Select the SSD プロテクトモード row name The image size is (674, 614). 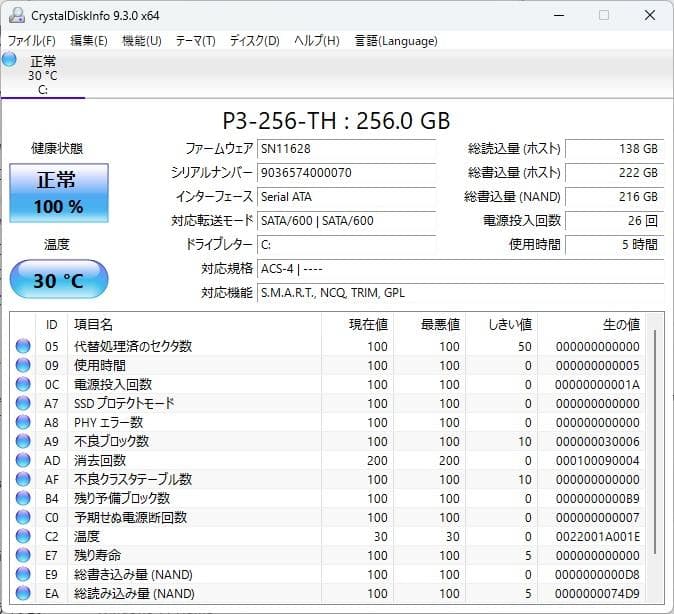coord(124,403)
